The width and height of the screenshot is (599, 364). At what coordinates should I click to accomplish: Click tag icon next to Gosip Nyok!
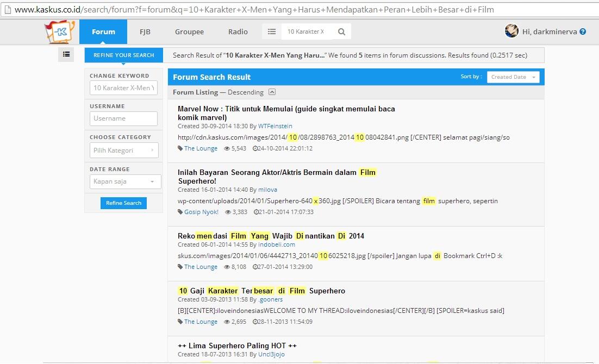tap(180, 212)
